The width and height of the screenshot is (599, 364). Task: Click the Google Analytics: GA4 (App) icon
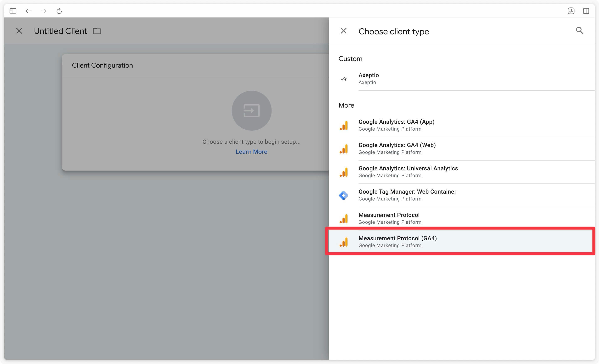click(x=344, y=125)
